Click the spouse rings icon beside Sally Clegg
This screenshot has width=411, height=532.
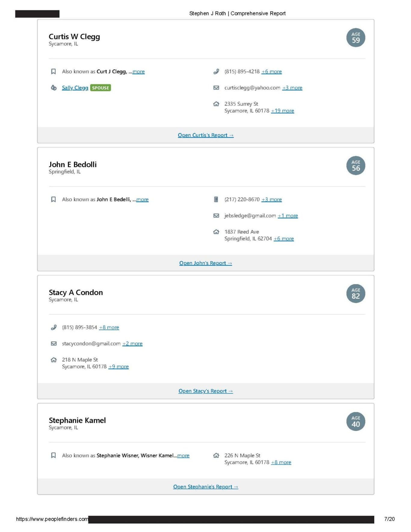(54, 88)
